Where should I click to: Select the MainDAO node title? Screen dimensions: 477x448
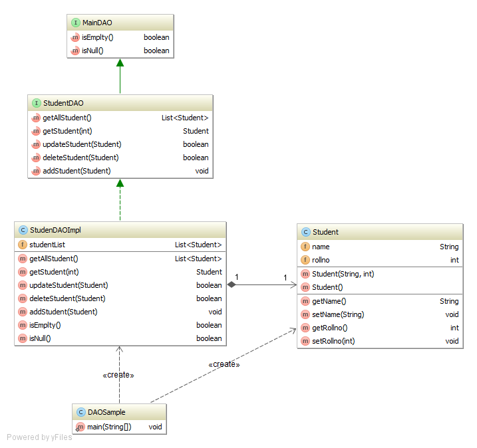coord(97,23)
